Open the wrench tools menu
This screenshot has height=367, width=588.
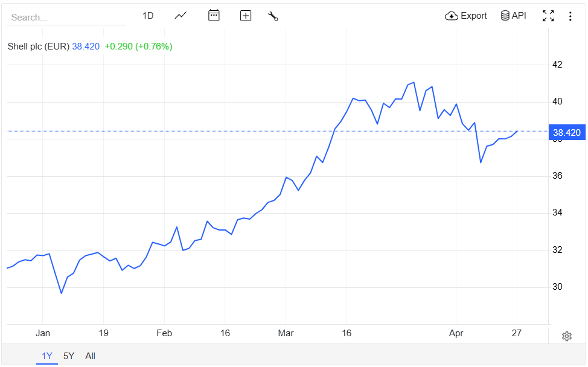click(273, 16)
